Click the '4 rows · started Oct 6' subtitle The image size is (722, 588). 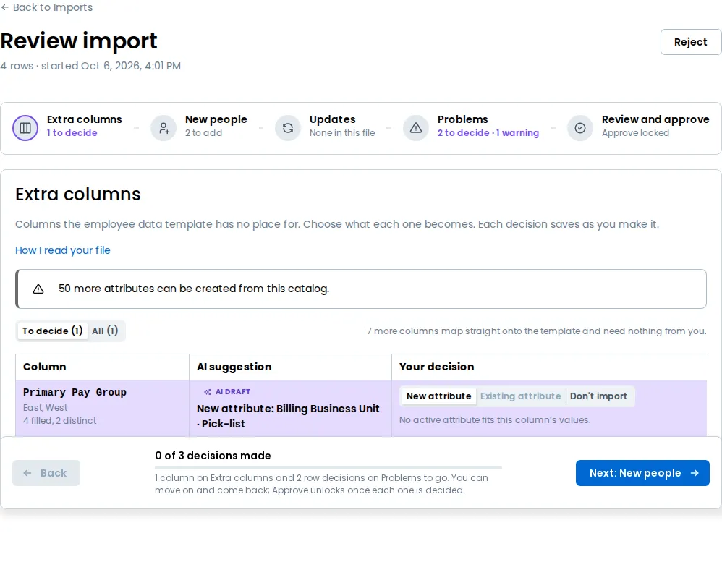tap(90, 66)
